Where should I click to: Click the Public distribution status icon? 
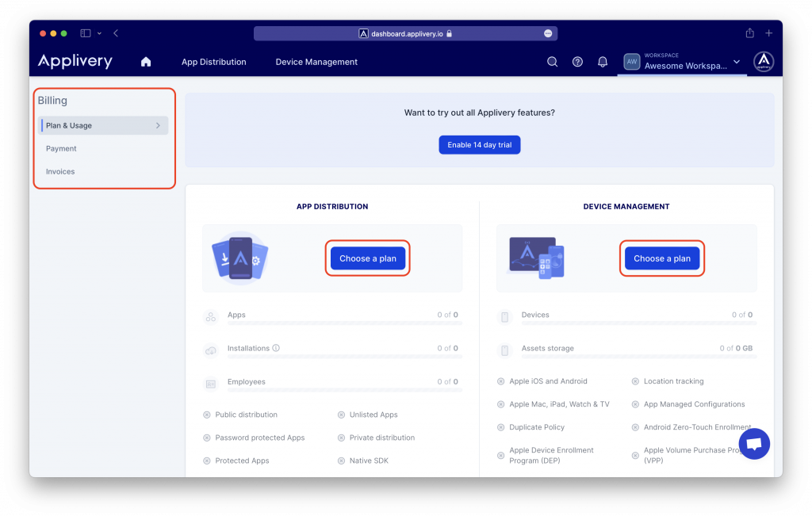[x=207, y=415]
